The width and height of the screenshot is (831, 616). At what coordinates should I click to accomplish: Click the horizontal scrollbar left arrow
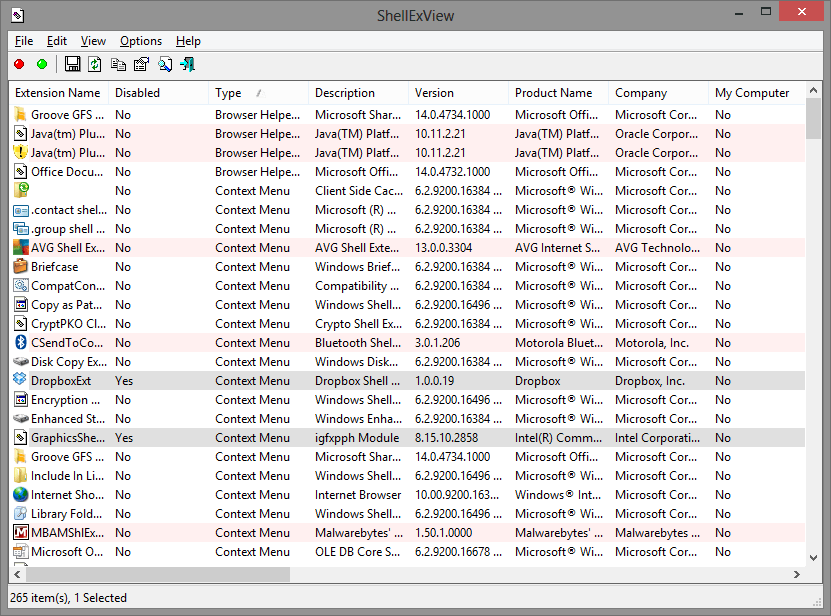pyautogui.click(x=17, y=574)
